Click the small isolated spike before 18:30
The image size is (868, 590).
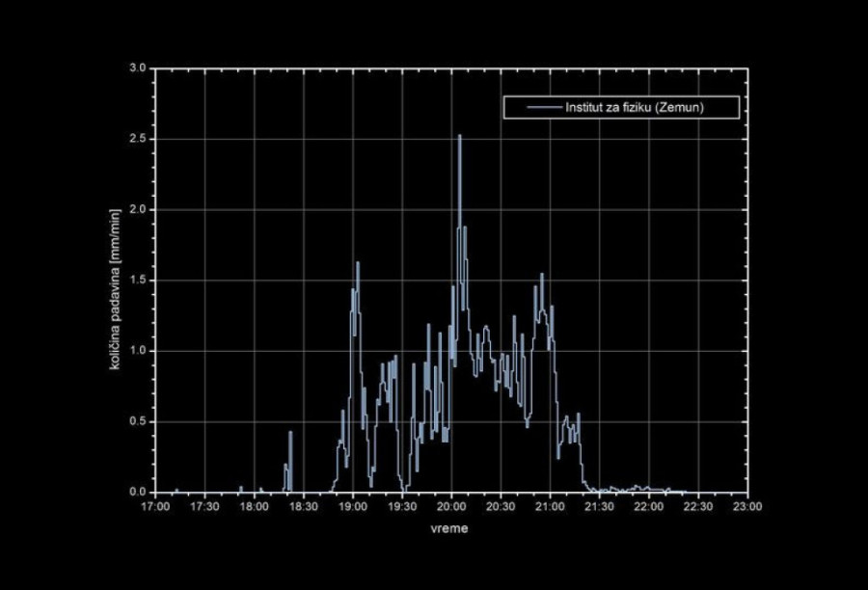(290, 432)
